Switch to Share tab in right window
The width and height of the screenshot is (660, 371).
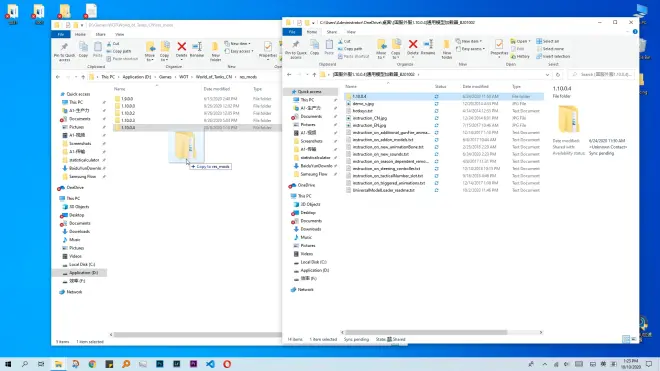pos(332,32)
